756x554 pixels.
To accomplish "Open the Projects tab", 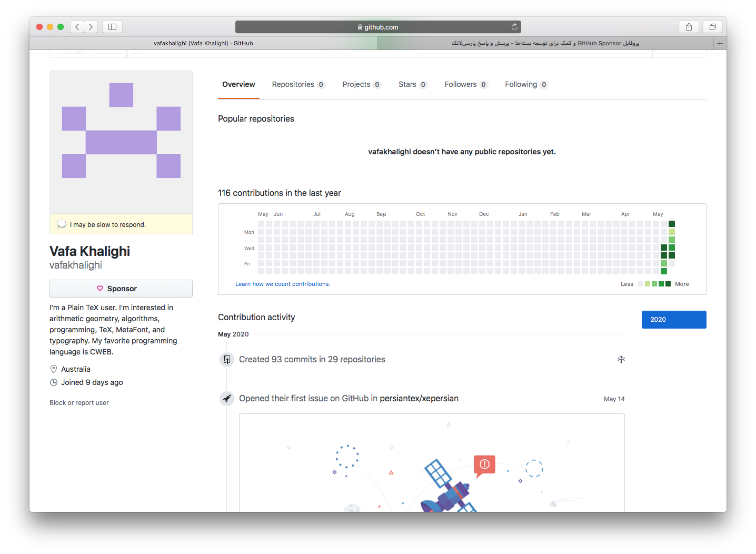I will [x=362, y=84].
